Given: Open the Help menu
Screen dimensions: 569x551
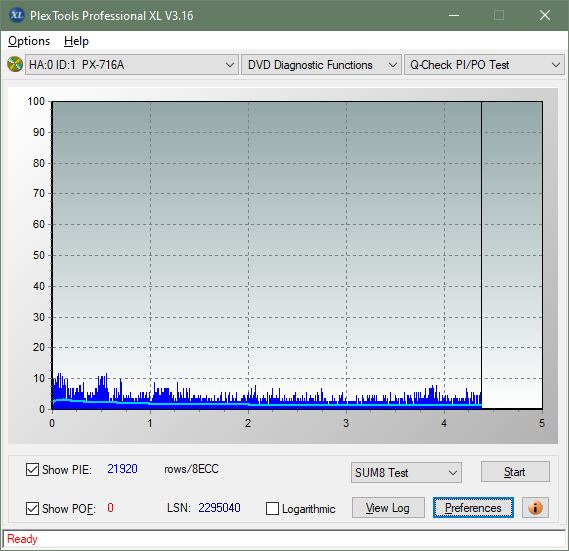Looking at the screenshot, I should (x=76, y=41).
